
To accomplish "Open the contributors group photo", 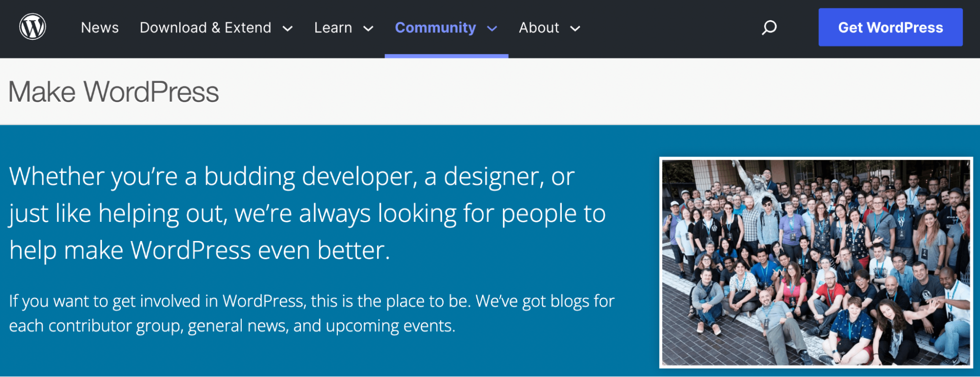I will pyautogui.click(x=816, y=262).
